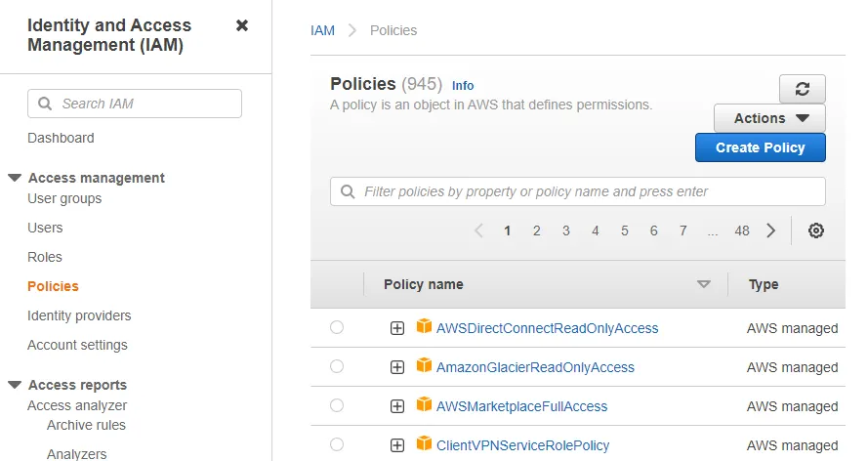
Task: Open the table preferences gear icon
Action: pyautogui.click(x=816, y=230)
